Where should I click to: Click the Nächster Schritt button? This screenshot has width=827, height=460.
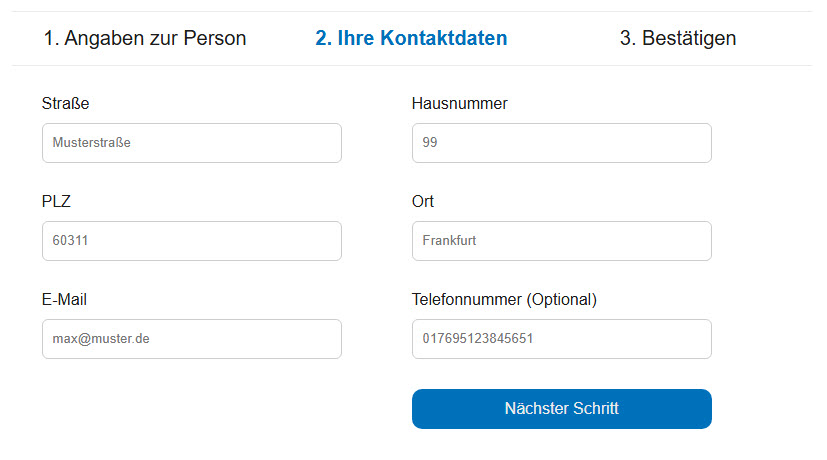[561, 409]
